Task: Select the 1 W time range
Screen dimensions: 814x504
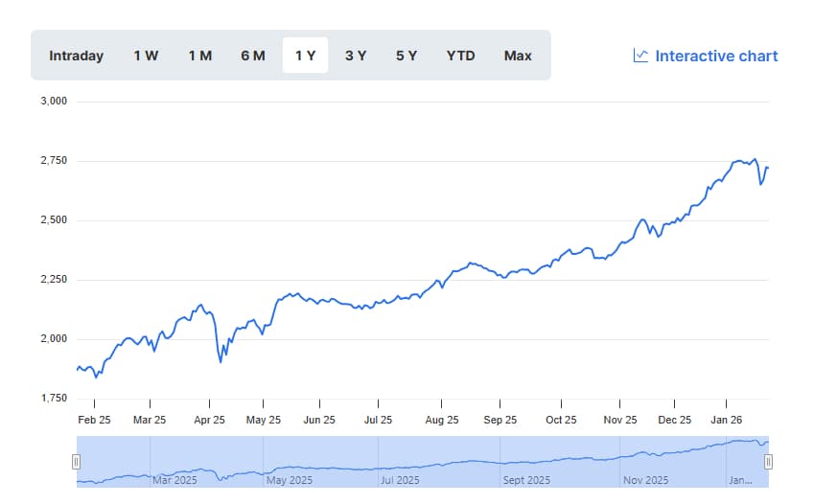Action: [x=146, y=56]
